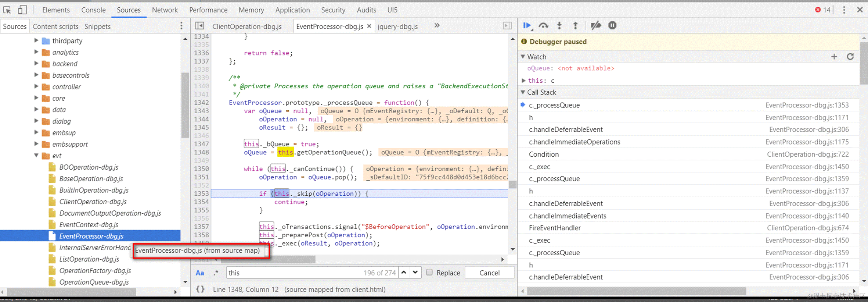Cancel the search bar
The width and height of the screenshot is (868, 302).
click(489, 273)
